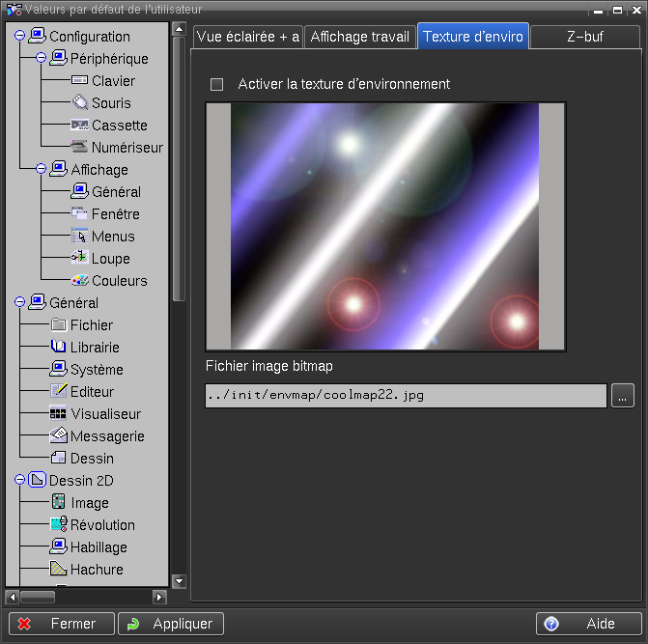Select the Image icon in the tree
The image size is (648, 644).
tap(58, 502)
